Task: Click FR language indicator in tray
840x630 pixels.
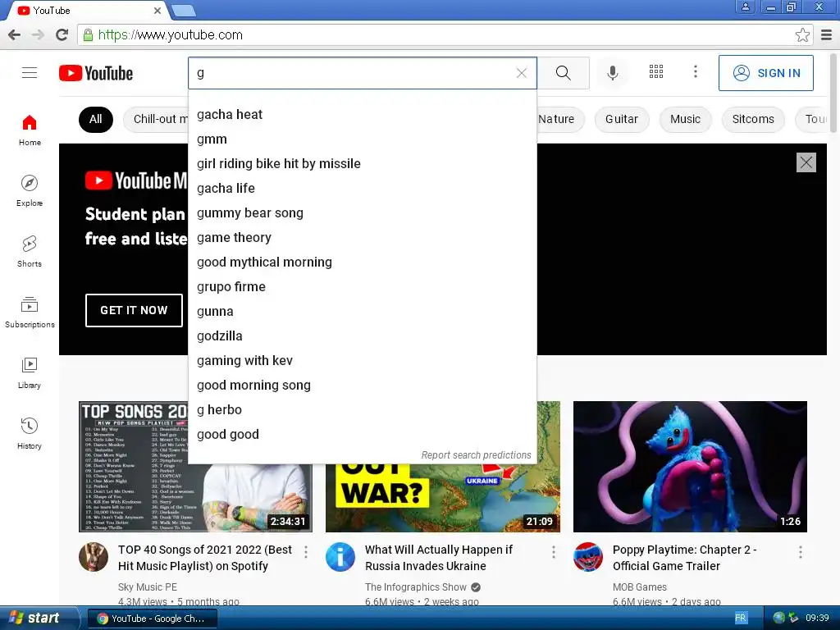Action: [741, 619]
